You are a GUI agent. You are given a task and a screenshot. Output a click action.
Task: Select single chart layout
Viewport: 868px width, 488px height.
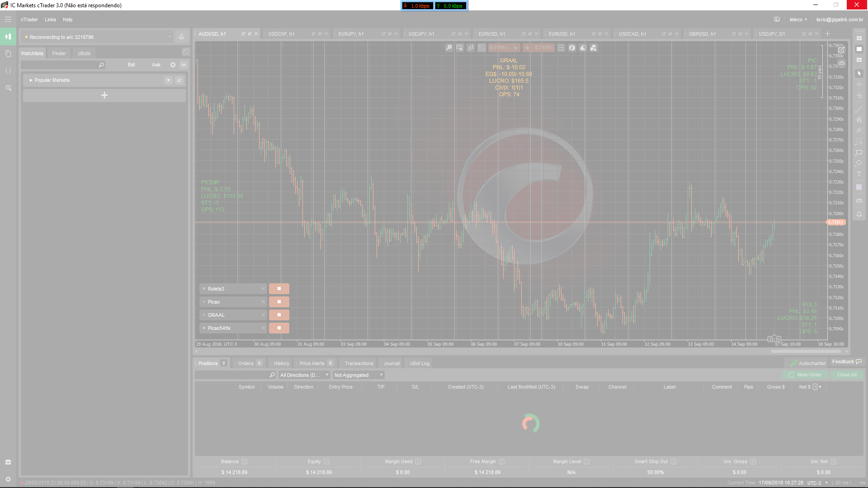coord(859,49)
